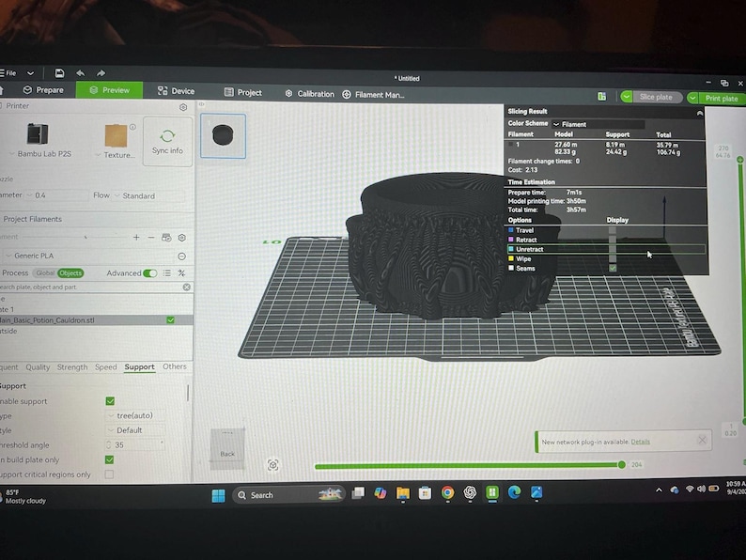Open the Generic PLA filament dropdown
746x560 pixels.
tap(88, 256)
